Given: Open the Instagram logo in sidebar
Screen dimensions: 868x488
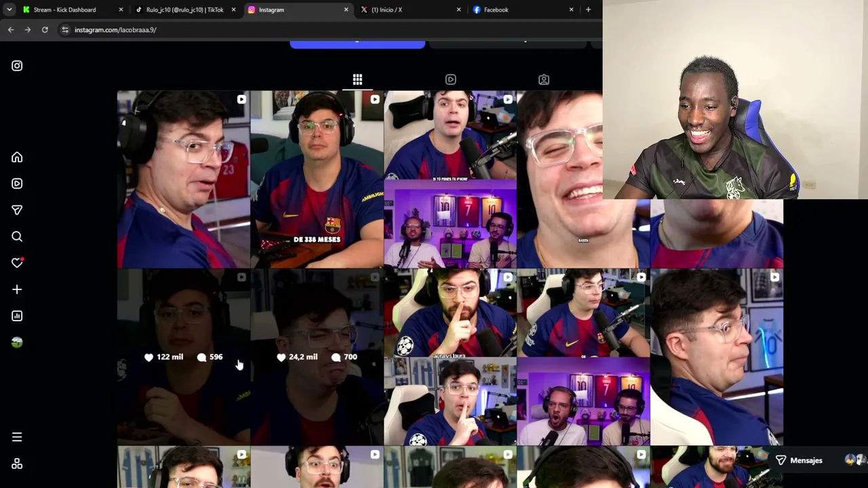Looking at the screenshot, I should pos(17,66).
